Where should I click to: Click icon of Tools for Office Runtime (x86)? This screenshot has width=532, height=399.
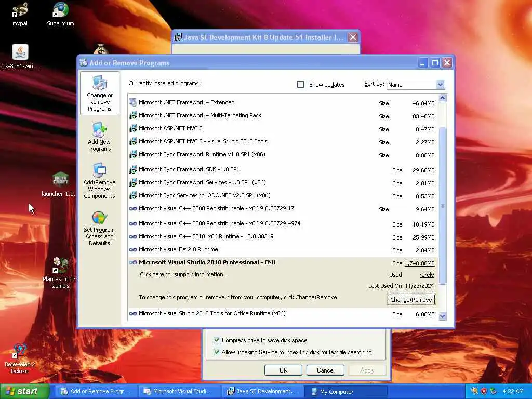pyautogui.click(x=132, y=313)
